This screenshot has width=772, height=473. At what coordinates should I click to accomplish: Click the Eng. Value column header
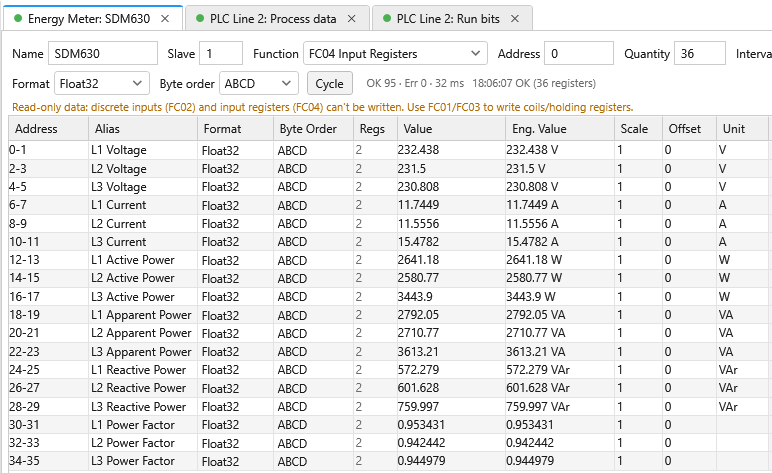pos(560,129)
